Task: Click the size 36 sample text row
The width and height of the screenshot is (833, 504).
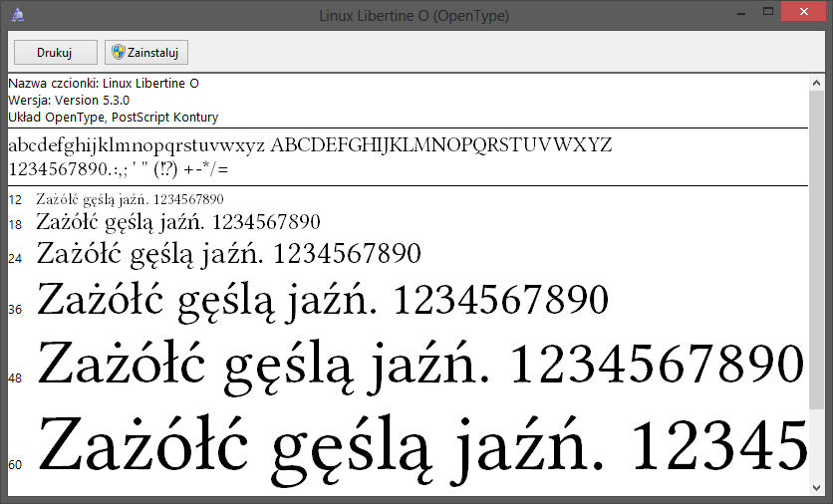Action: (x=323, y=301)
